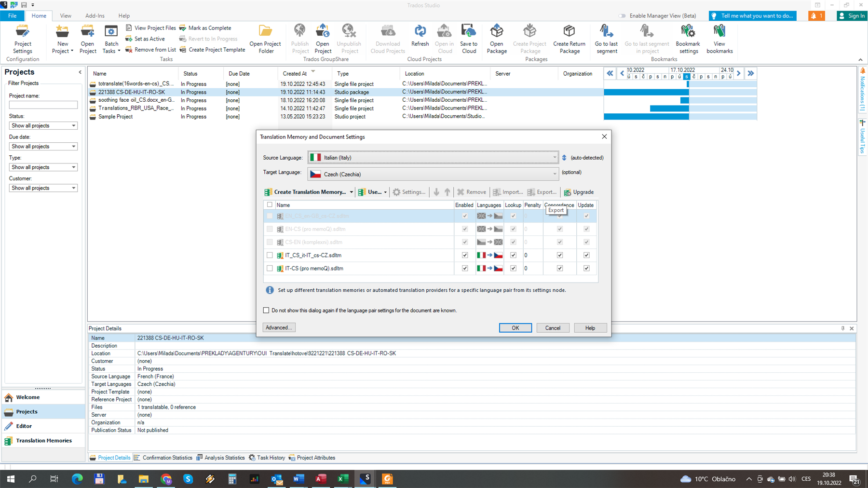Click Cancel in the dialog

553,328
